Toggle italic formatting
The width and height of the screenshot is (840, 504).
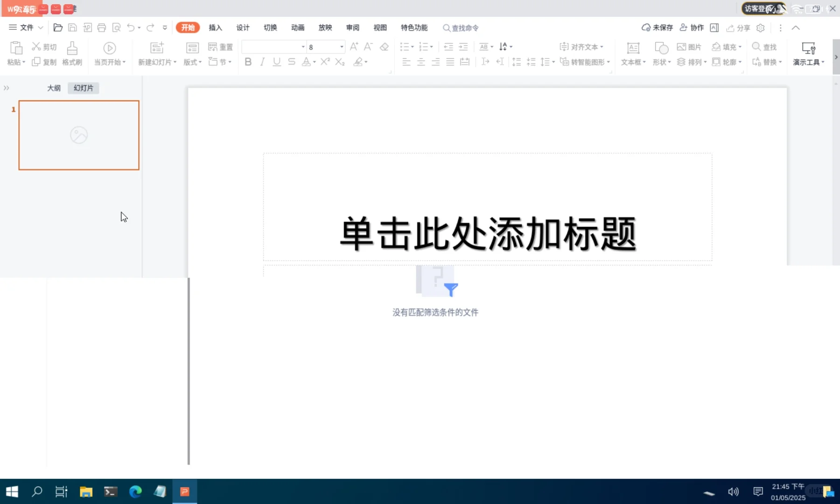coord(262,62)
